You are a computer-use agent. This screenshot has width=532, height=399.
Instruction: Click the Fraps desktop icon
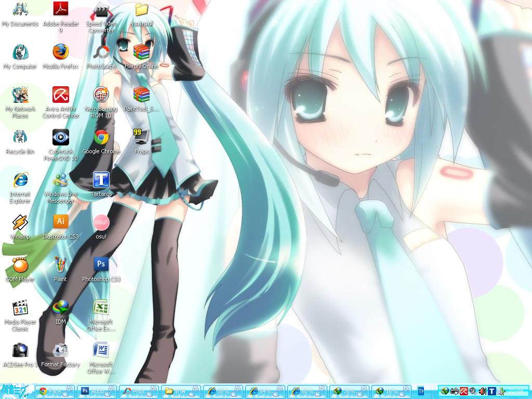141,142
